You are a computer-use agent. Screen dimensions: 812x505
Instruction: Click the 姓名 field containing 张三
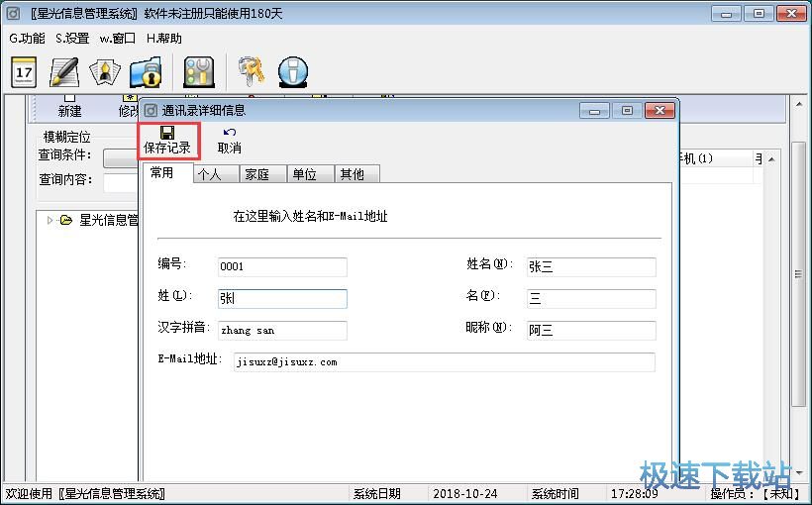point(591,266)
